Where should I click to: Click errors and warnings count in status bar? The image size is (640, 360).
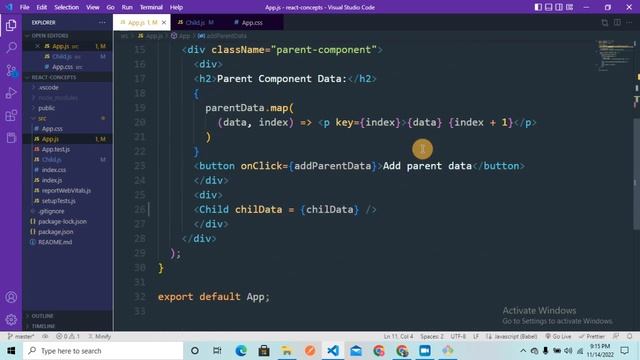68,336
